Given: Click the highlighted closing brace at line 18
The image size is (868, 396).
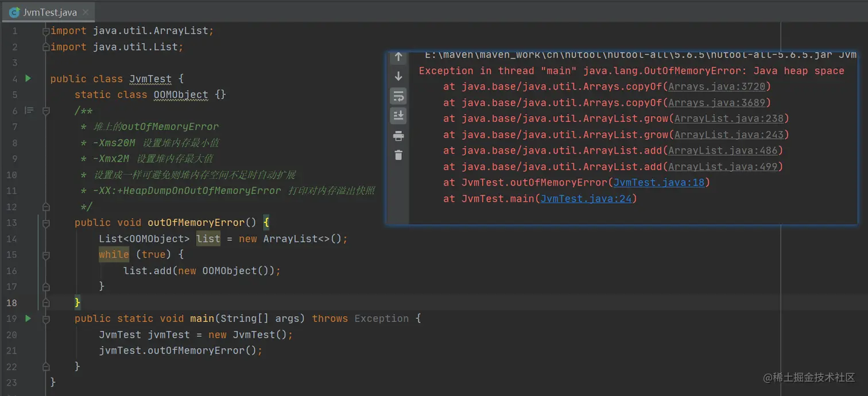Looking at the screenshot, I should coord(77,302).
